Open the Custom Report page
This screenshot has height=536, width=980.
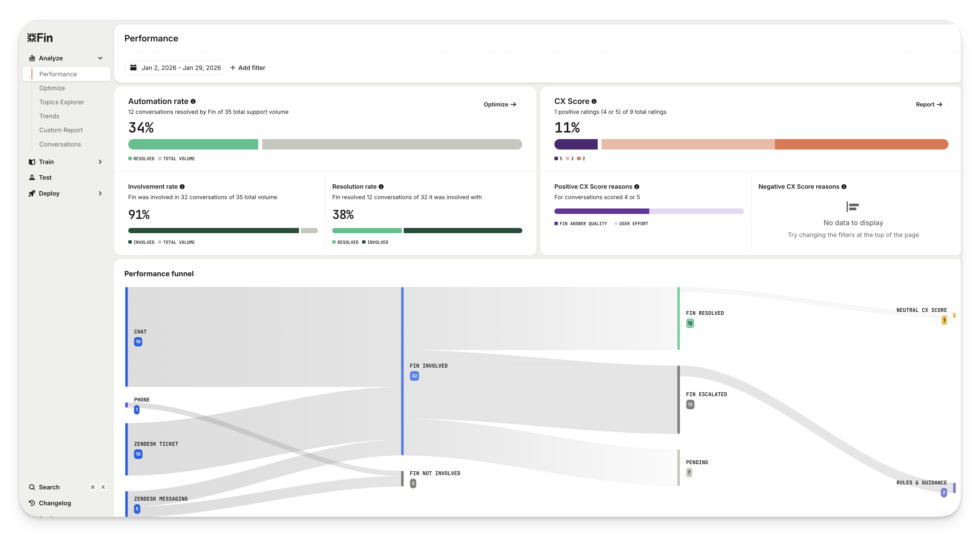point(61,130)
